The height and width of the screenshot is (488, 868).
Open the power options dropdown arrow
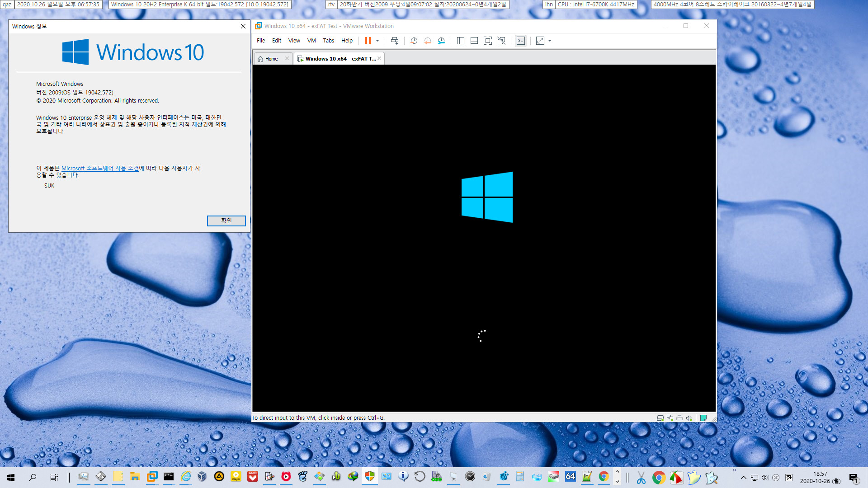pos(377,41)
